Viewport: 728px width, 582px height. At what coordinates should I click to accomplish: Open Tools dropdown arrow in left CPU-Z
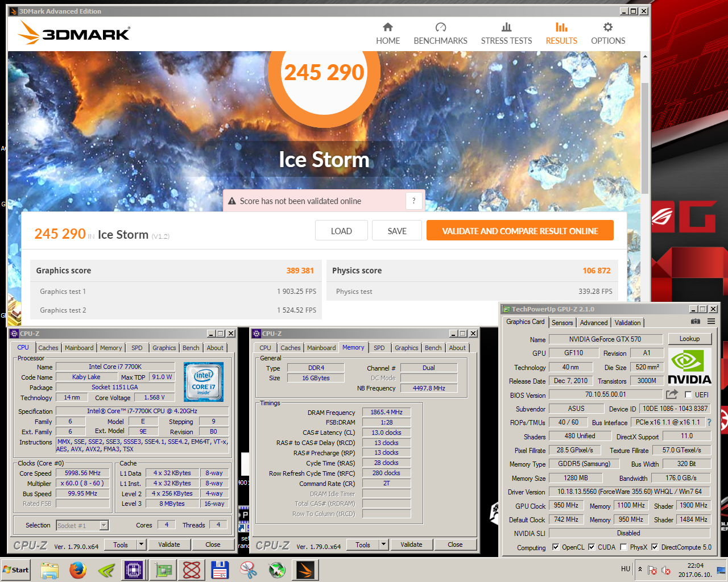tap(141, 544)
